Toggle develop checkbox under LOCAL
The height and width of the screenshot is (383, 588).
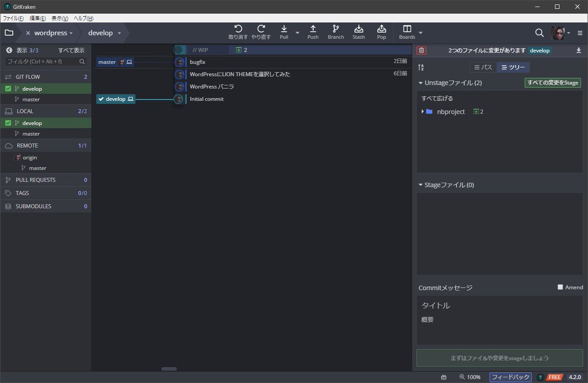(8, 123)
